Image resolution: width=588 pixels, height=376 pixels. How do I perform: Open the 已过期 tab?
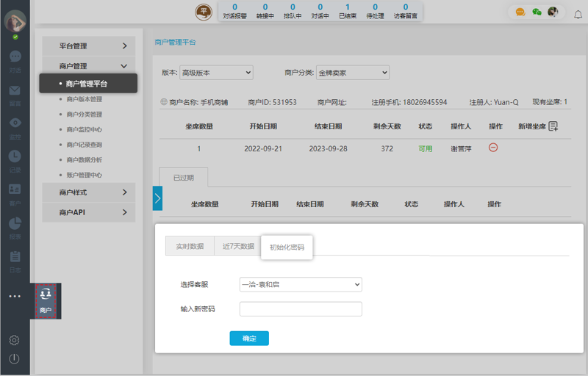183,178
